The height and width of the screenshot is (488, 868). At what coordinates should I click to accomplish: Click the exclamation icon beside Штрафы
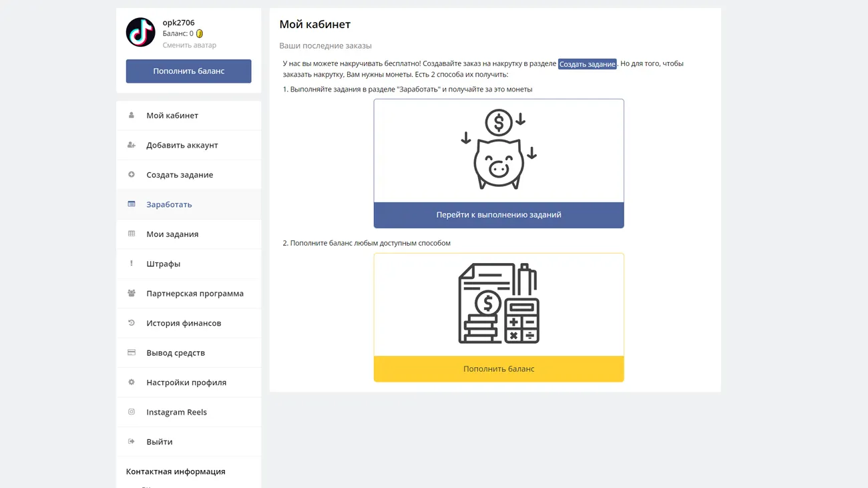coord(132,264)
